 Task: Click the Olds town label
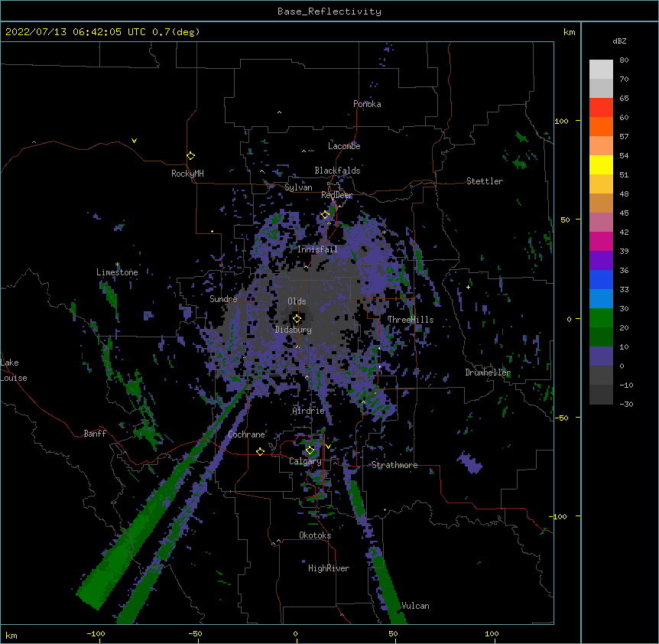(297, 301)
